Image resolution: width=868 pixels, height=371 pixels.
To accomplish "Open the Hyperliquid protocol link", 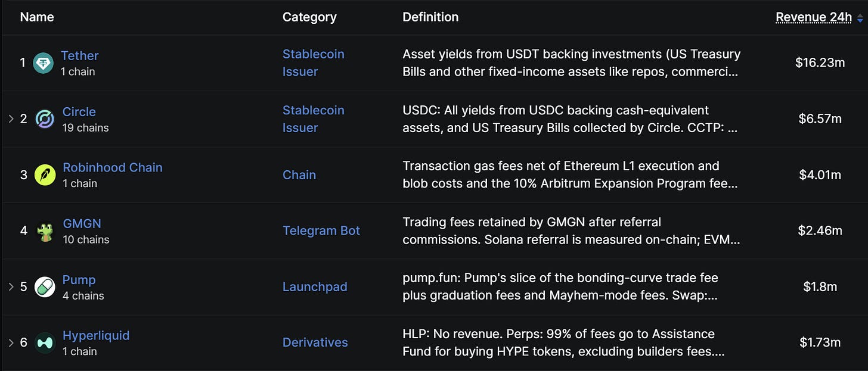I will (96, 335).
